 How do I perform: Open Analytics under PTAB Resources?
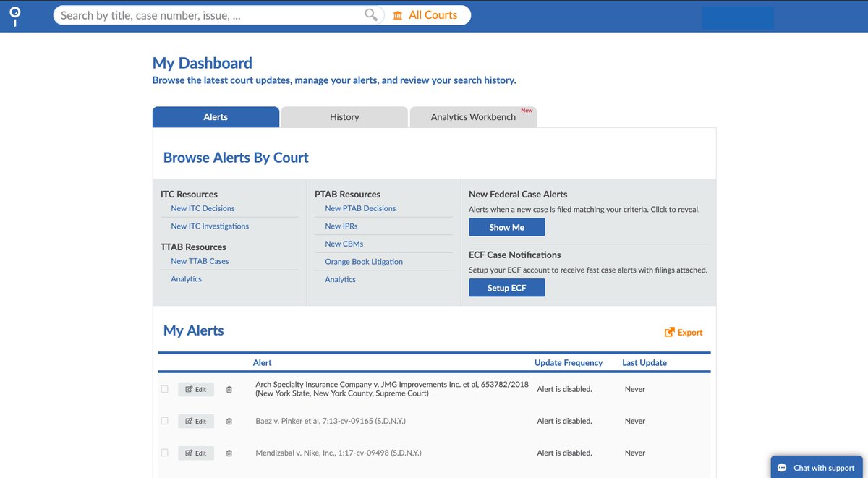tap(341, 280)
